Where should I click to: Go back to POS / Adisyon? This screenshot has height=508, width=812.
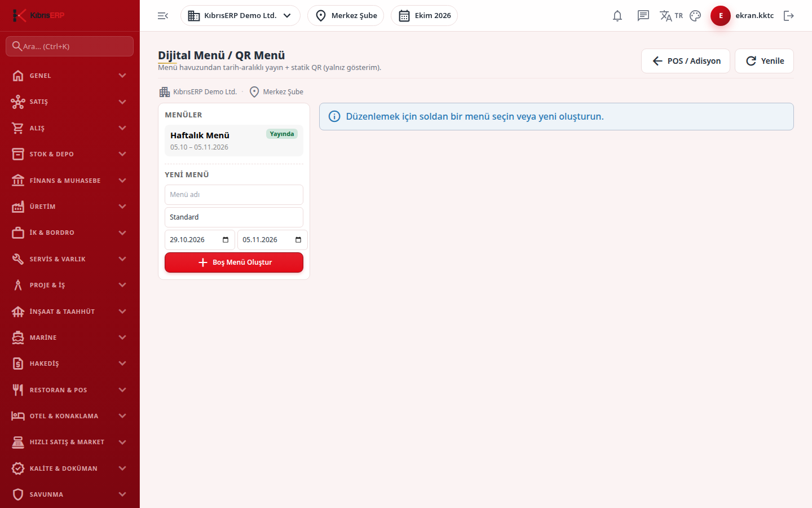click(x=686, y=61)
